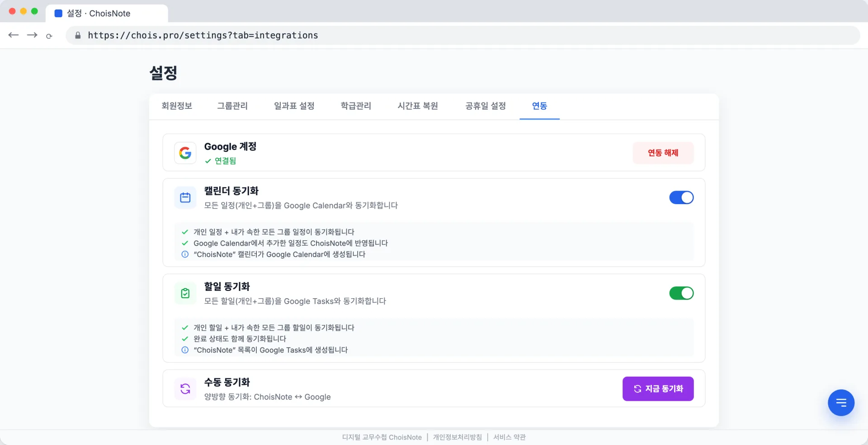Click the calendar icon beside 캘린더 동기화

click(x=185, y=197)
